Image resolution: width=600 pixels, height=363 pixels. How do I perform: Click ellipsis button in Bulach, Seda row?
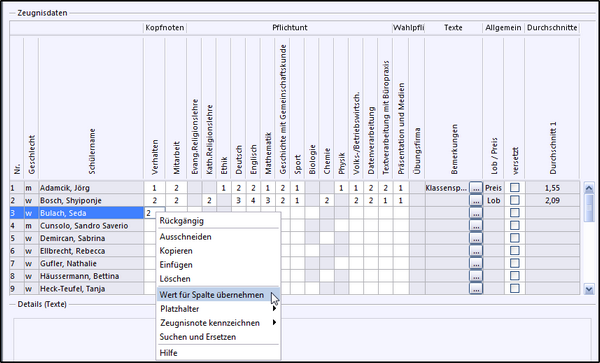[x=476, y=213]
